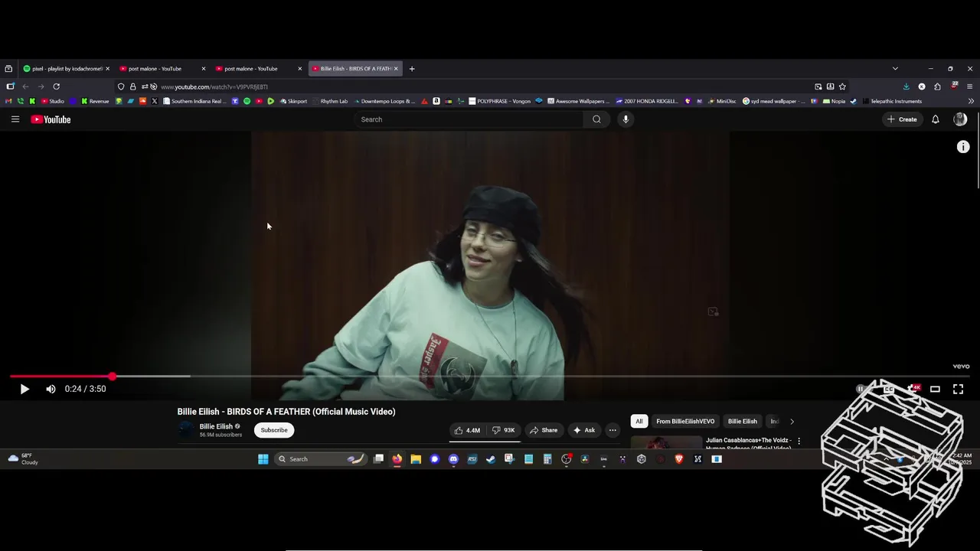
Task: Close the pixel playlist tab
Action: click(107, 69)
